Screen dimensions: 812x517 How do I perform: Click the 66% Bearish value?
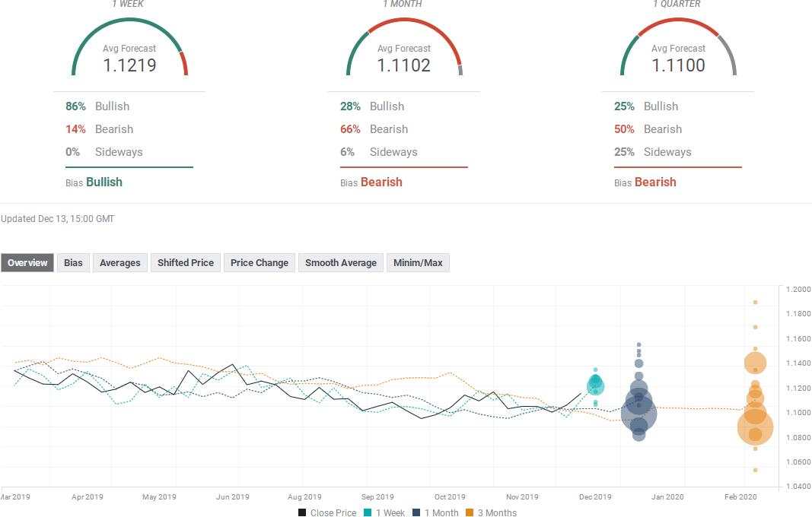[350, 128]
